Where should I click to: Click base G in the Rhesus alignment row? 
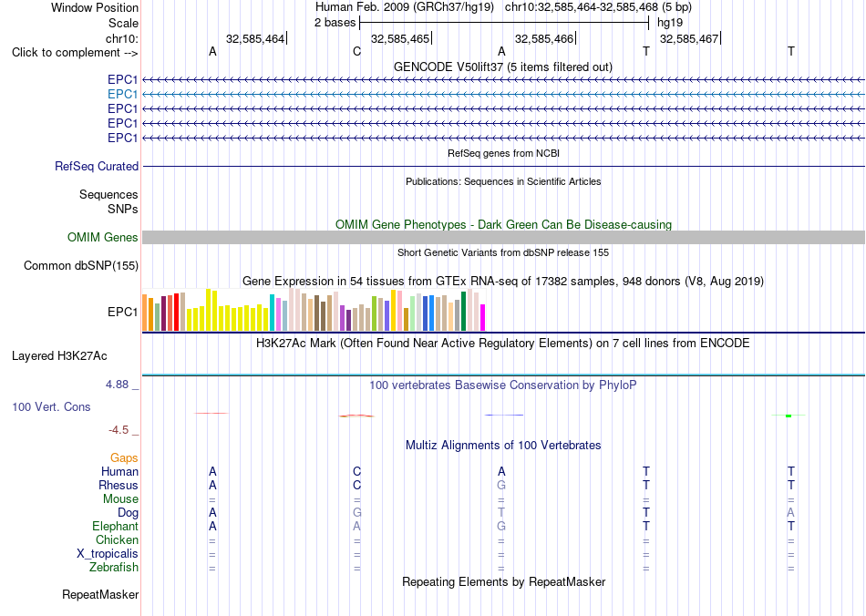pos(501,485)
